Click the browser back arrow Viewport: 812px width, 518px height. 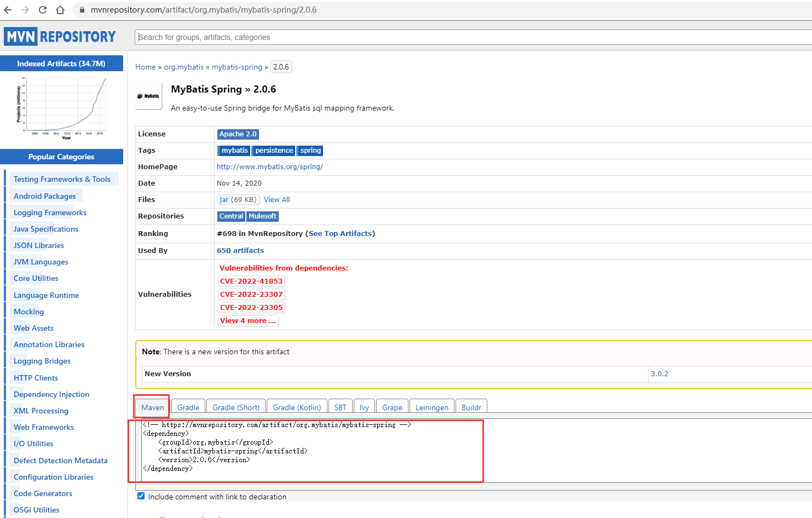click(8, 10)
